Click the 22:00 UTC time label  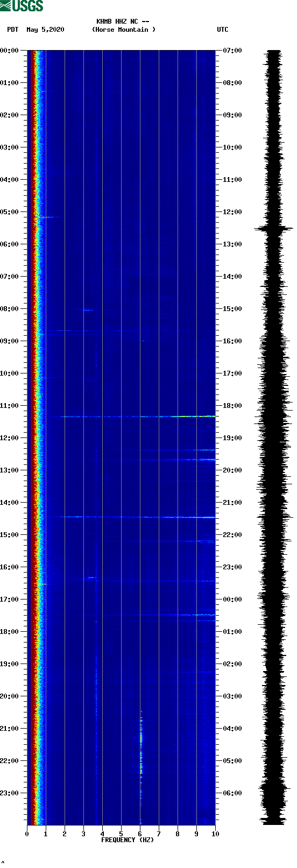pos(232,535)
